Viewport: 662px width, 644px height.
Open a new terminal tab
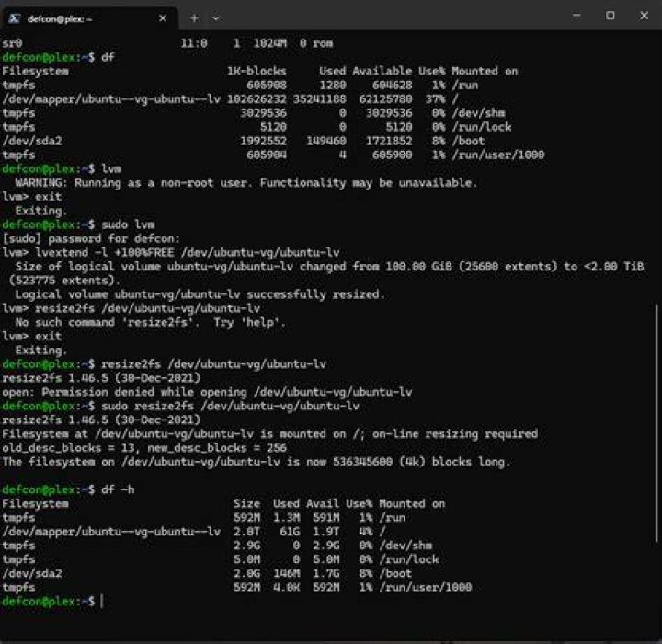(194, 18)
